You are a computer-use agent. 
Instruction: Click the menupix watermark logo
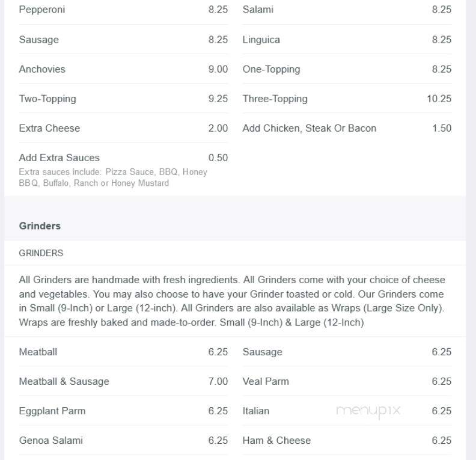368,411
